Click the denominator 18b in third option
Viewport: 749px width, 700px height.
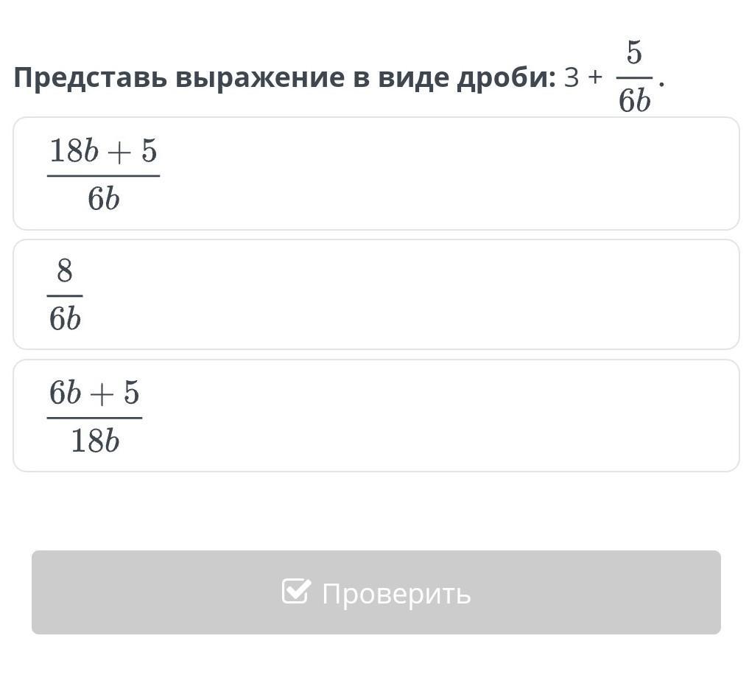(x=95, y=441)
